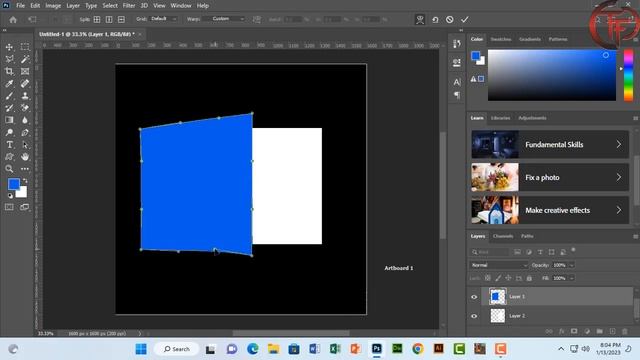The width and height of the screenshot is (640, 360).
Task: Open the Filter menu
Action: 129,6
